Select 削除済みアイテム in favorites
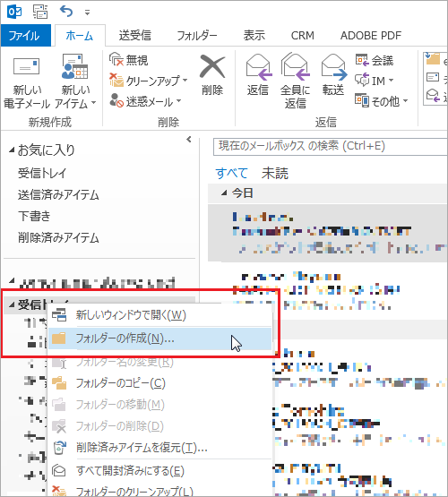The image size is (448, 497). pos(58,237)
